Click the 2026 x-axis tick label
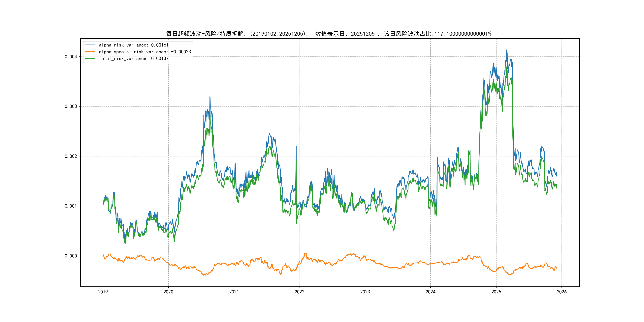644x322 pixels. [562, 292]
